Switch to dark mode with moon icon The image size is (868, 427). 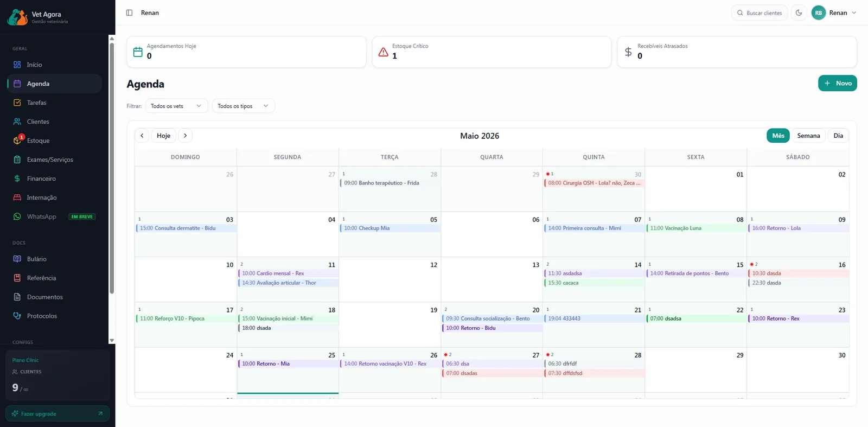pyautogui.click(x=799, y=12)
